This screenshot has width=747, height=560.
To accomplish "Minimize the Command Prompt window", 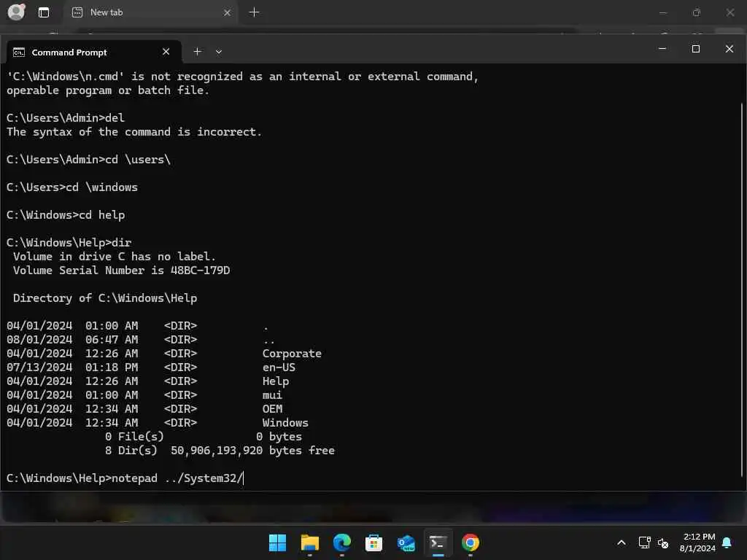I will (x=662, y=49).
